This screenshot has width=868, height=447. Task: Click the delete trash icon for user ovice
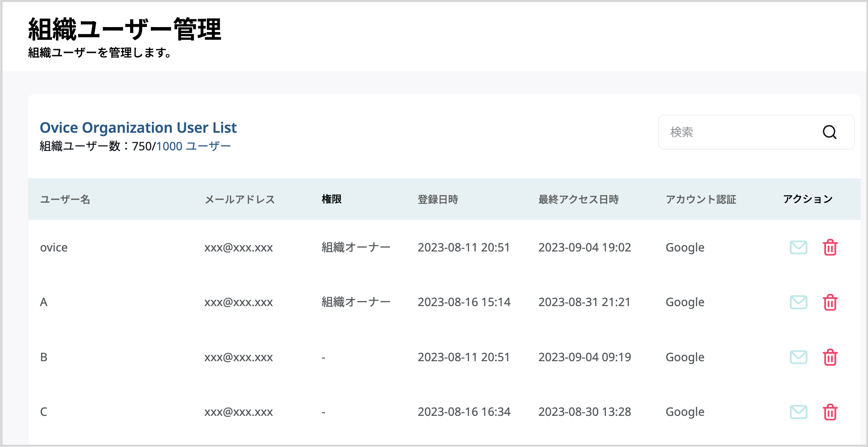tap(830, 247)
